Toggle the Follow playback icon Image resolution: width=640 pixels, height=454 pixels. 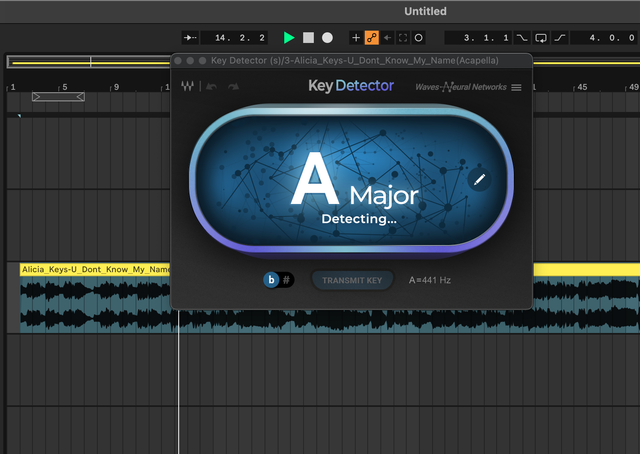click(190, 38)
